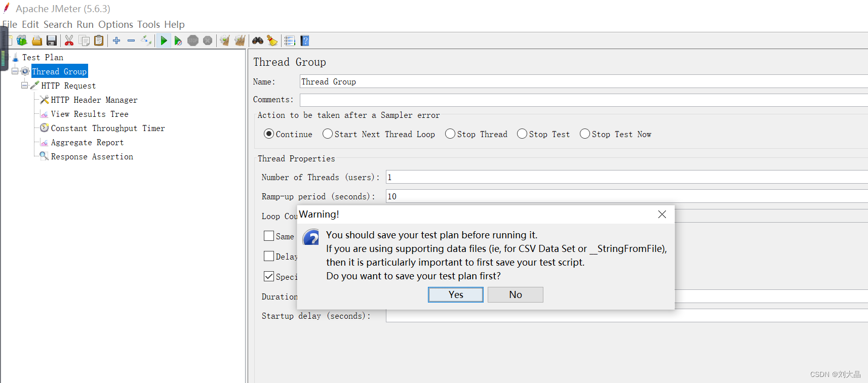Click the Name input field
The height and width of the screenshot is (383, 868).
click(x=584, y=81)
